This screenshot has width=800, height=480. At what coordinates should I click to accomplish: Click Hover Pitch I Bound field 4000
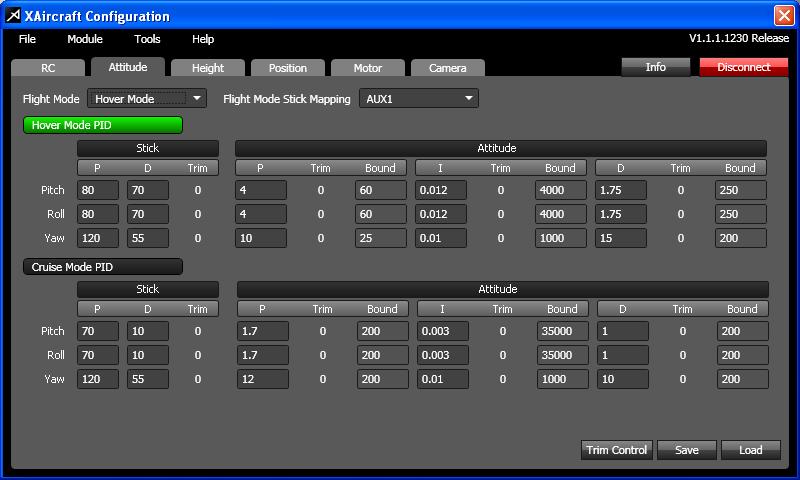[x=561, y=190]
